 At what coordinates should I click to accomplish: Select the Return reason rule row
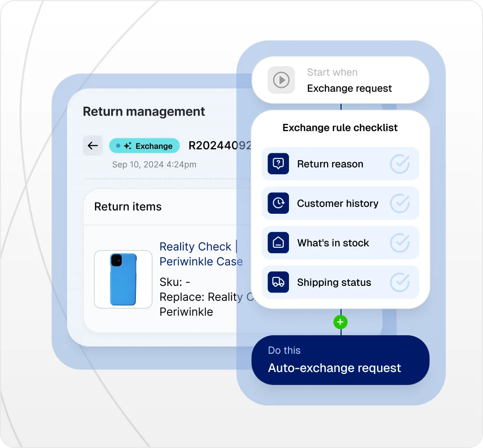[340, 164]
